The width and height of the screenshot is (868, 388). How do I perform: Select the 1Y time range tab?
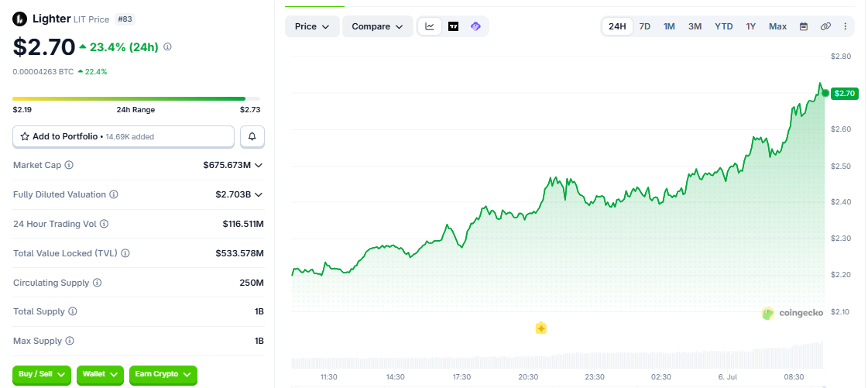(750, 26)
